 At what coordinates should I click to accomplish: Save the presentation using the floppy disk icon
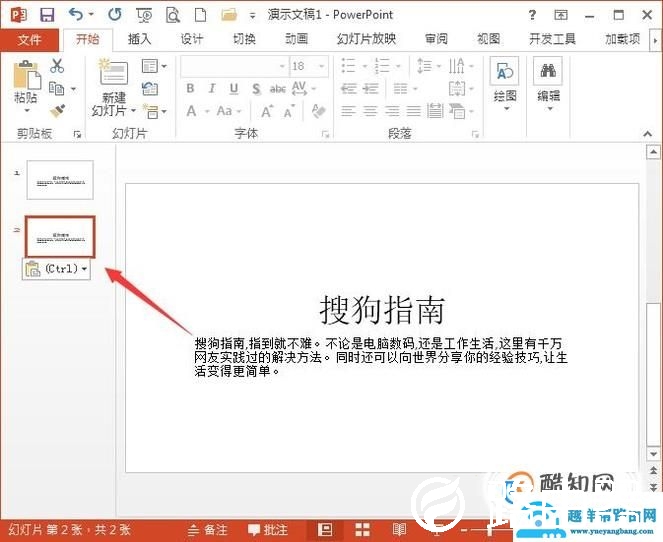coord(47,15)
